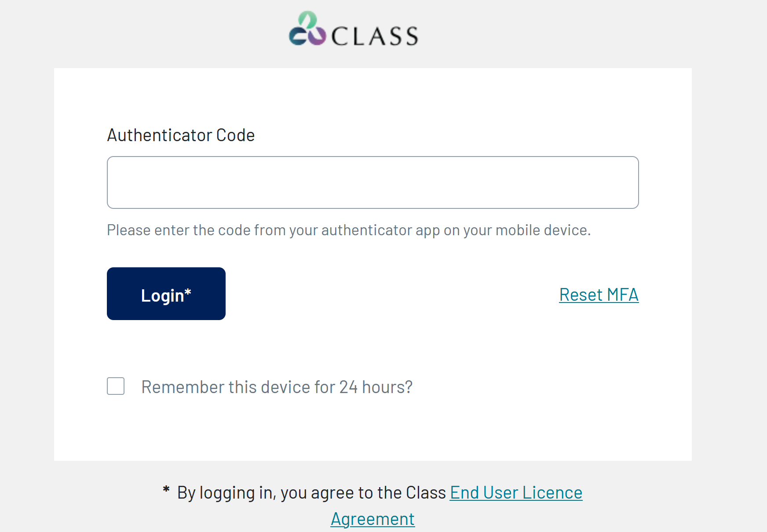767x532 pixels.
Task: Click the 'Agreement' link on the second line
Action: pos(373,519)
